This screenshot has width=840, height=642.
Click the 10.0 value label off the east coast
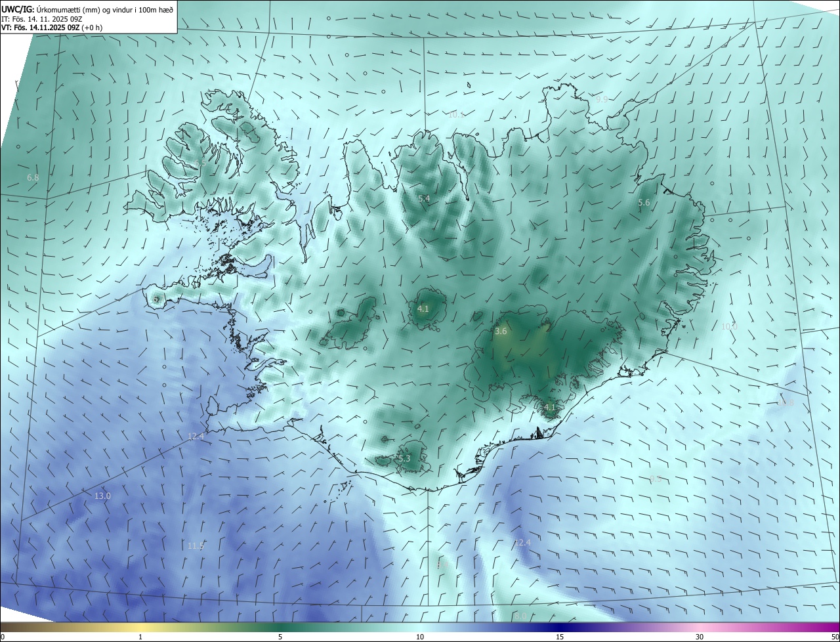click(x=729, y=326)
